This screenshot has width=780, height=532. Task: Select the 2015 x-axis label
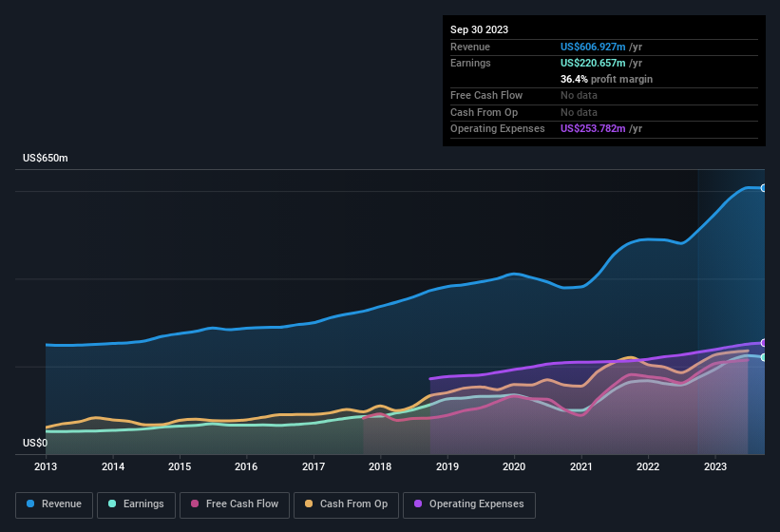click(x=180, y=466)
